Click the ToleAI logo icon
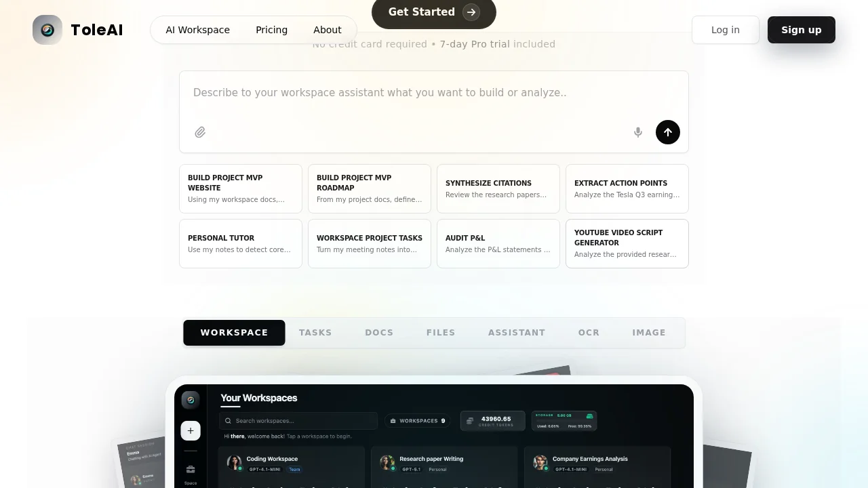Viewport: 868px width, 488px height. [x=47, y=29]
